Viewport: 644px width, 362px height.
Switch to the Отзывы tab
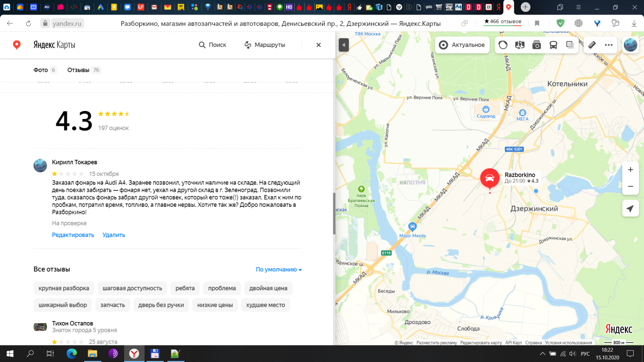coord(84,70)
